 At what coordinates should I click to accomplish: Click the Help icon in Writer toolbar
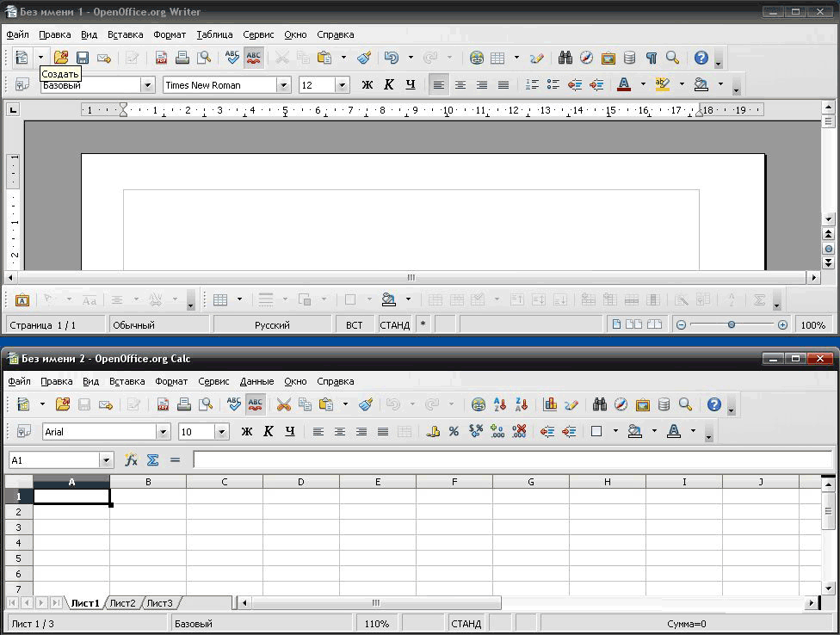coord(701,58)
